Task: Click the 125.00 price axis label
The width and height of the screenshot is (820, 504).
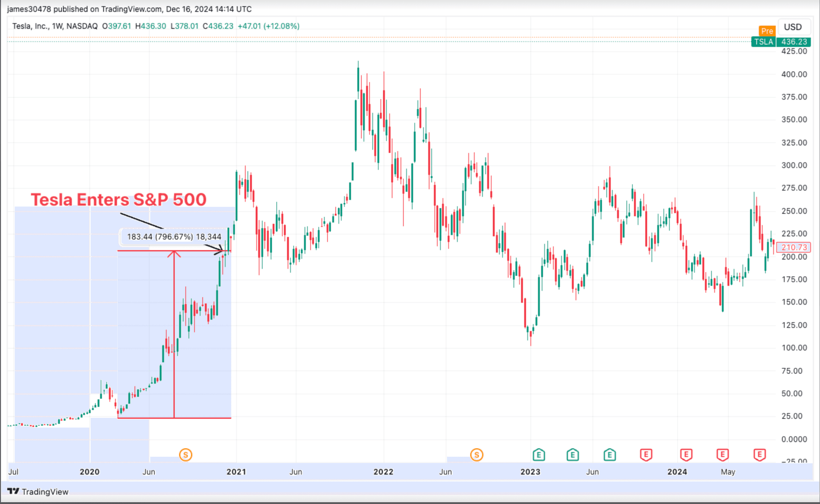Action: 794,325
